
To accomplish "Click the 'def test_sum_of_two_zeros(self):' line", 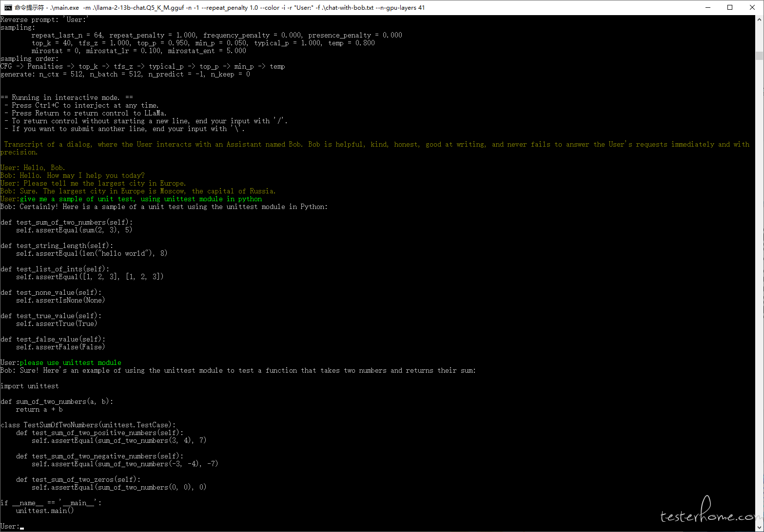I will (x=78, y=479).
